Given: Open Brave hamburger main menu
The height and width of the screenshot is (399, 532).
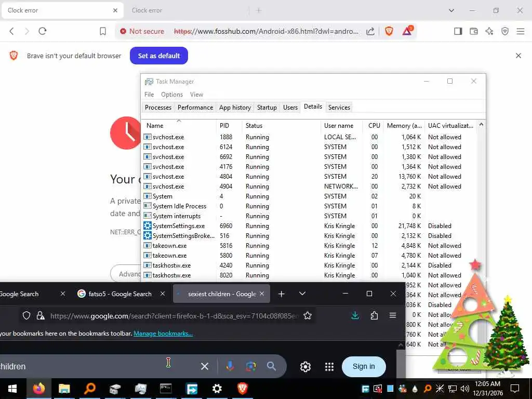Looking at the screenshot, I should point(521,31).
